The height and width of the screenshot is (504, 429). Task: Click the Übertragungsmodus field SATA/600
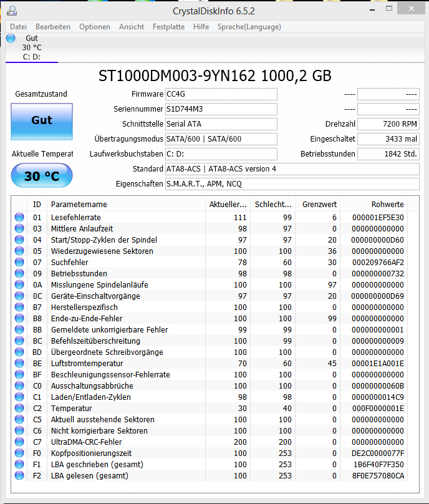[x=221, y=139]
